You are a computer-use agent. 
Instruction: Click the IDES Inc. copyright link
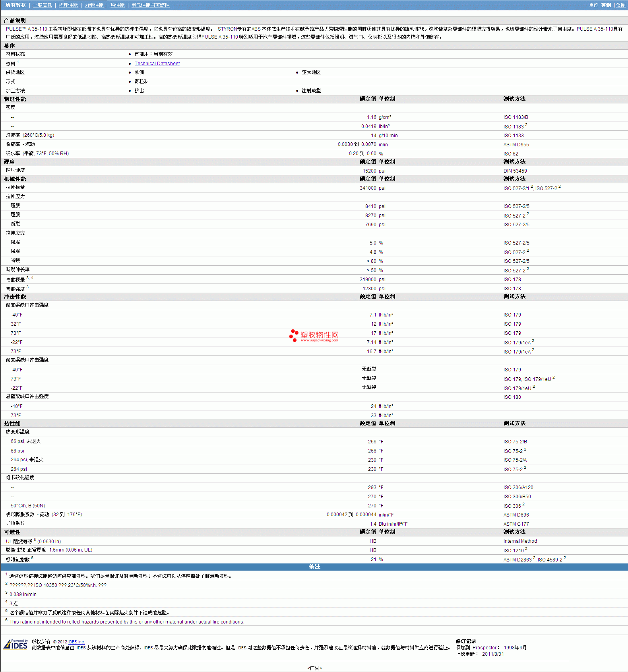76,642
